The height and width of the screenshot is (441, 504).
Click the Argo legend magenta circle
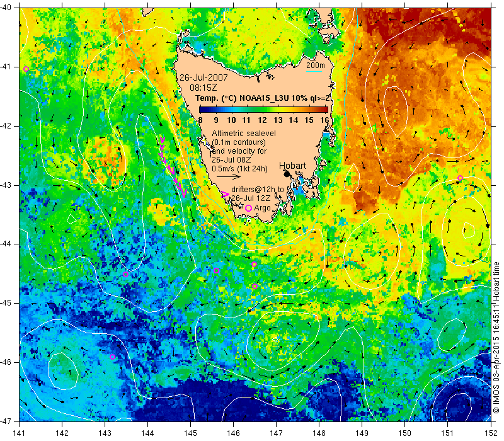pyautogui.click(x=248, y=208)
